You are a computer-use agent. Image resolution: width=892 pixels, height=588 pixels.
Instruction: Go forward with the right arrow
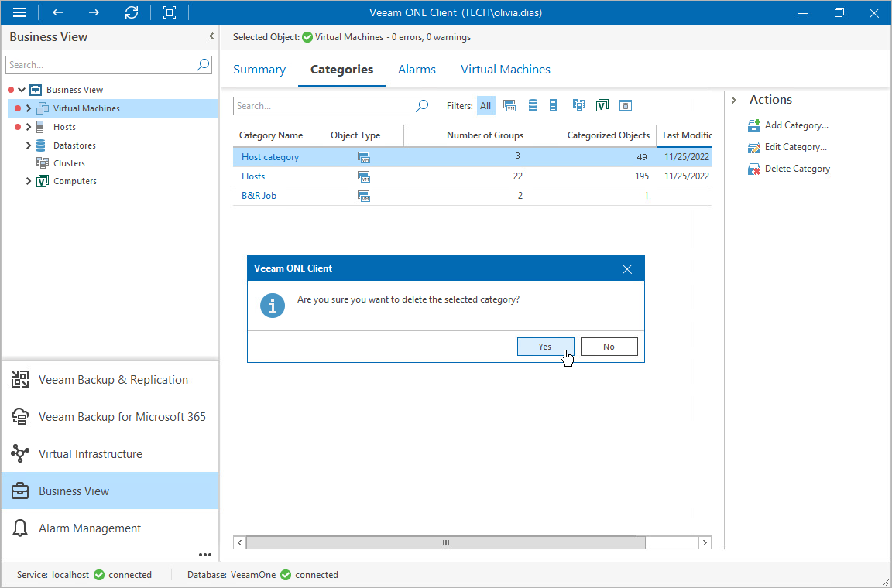pos(94,12)
